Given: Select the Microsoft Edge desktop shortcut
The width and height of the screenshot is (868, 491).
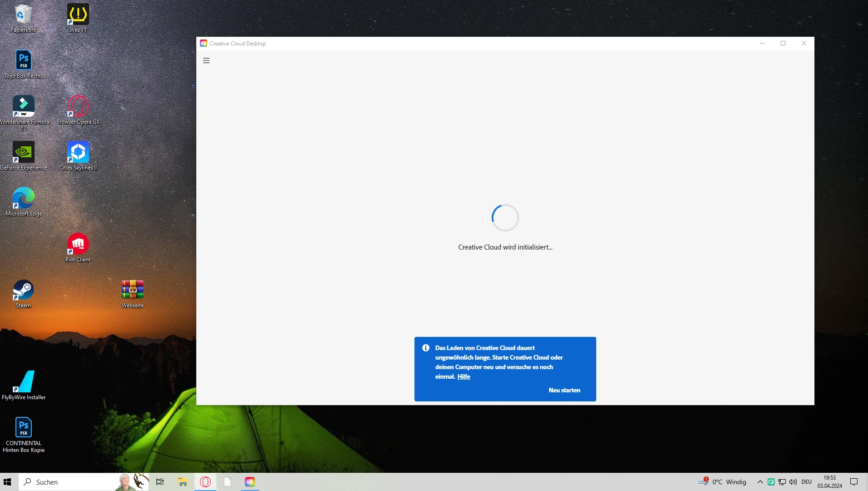Looking at the screenshot, I should click(x=24, y=202).
